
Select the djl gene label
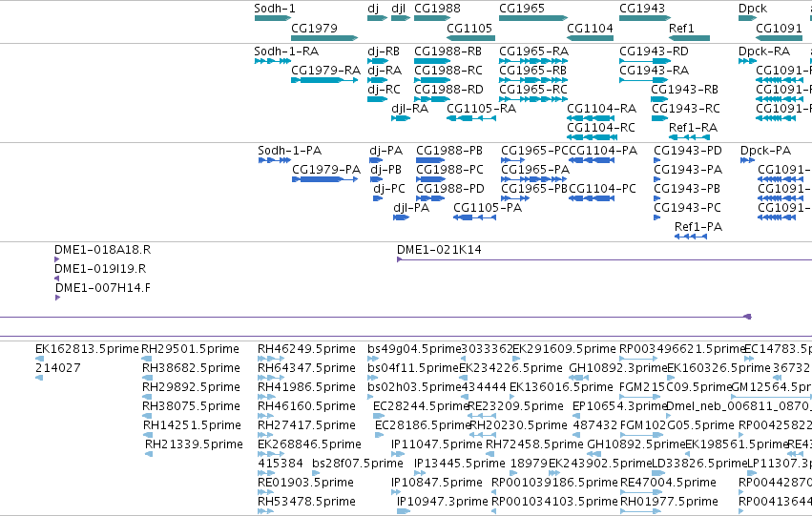pyautogui.click(x=398, y=9)
